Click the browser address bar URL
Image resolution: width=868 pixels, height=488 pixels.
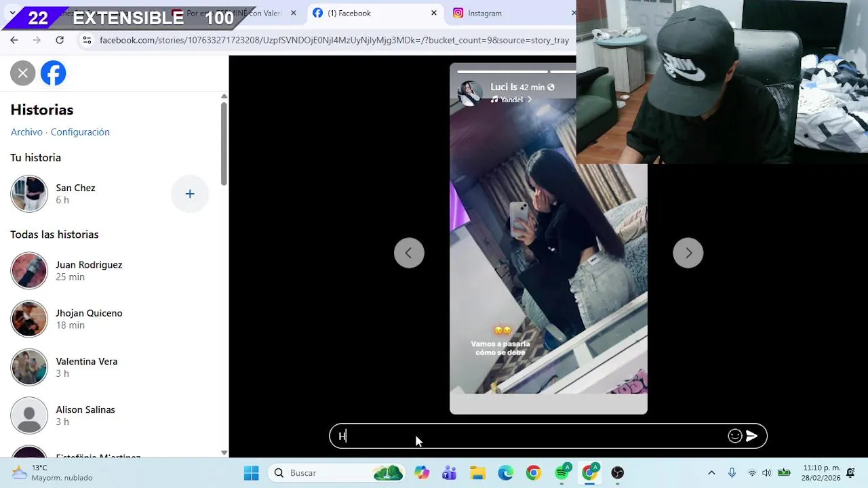tap(334, 40)
